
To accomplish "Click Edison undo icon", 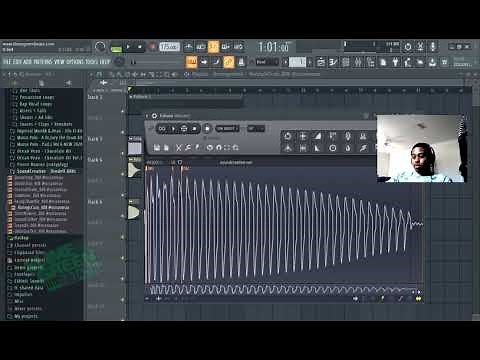I will (x=209, y=148).
